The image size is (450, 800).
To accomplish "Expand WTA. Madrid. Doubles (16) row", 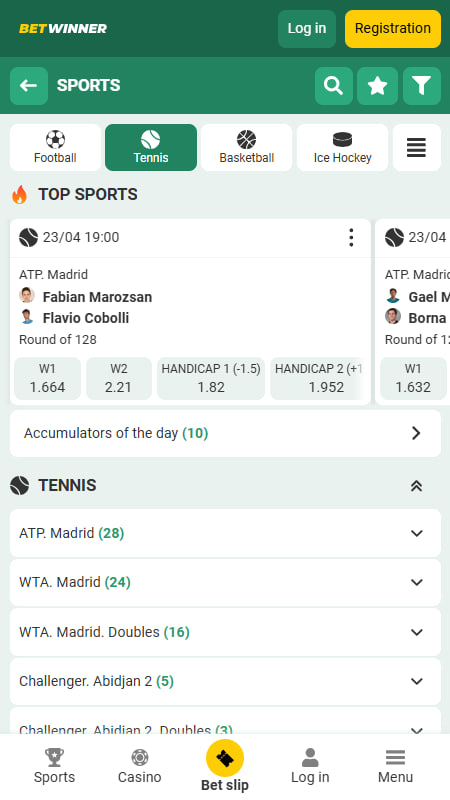I will [x=225, y=632].
